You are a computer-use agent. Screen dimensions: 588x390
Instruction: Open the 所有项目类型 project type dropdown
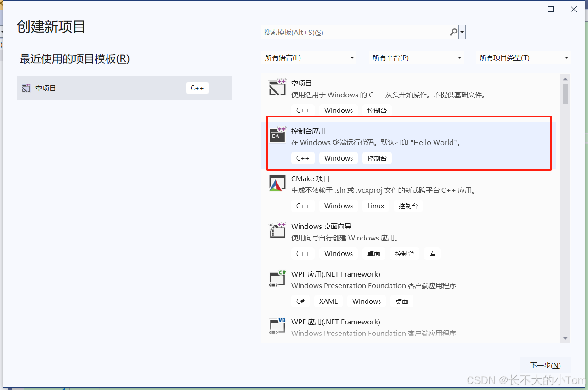tap(523, 57)
